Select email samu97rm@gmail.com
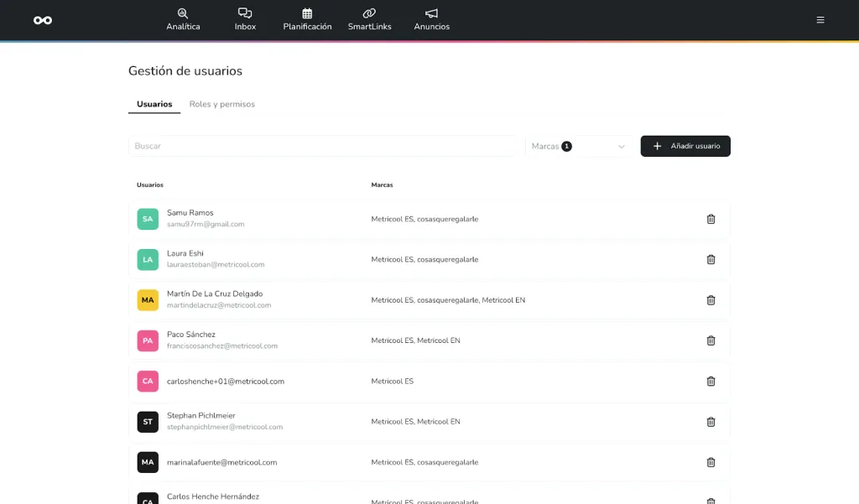 (206, 224)
